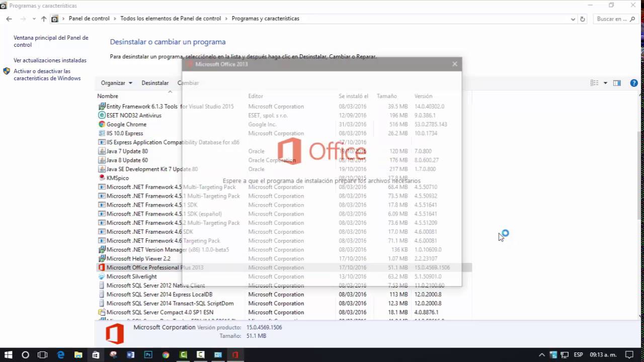Select Java SE Development Kit 7 entry

tap(284, 169)
